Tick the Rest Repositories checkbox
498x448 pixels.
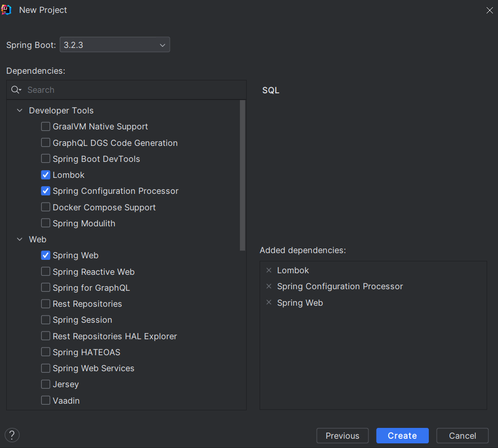click(x=46, y=304)
